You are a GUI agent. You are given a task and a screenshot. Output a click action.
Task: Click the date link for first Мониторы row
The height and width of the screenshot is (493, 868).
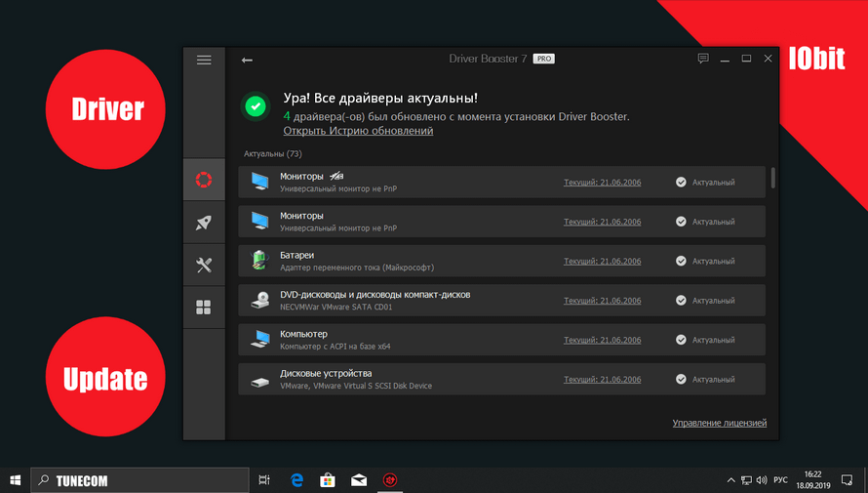click(603, 183)
